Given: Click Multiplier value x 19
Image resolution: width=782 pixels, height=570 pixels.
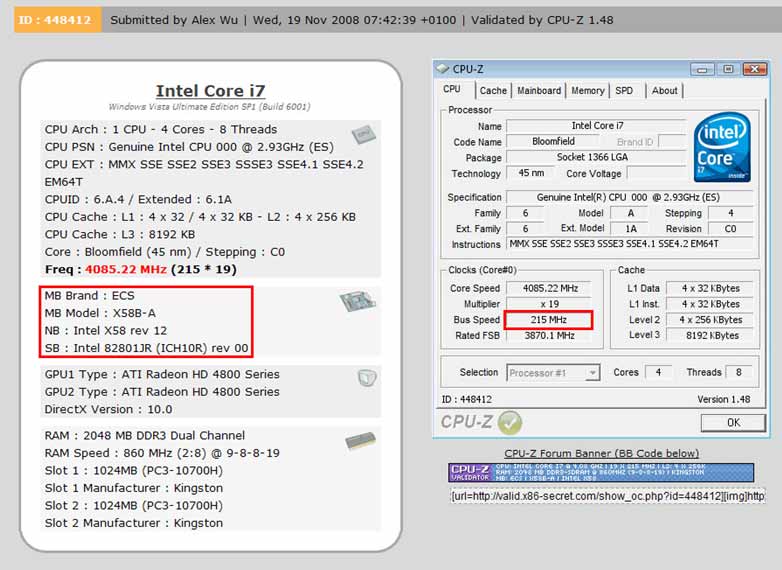Looking at the screenshot, I should 550,304.
